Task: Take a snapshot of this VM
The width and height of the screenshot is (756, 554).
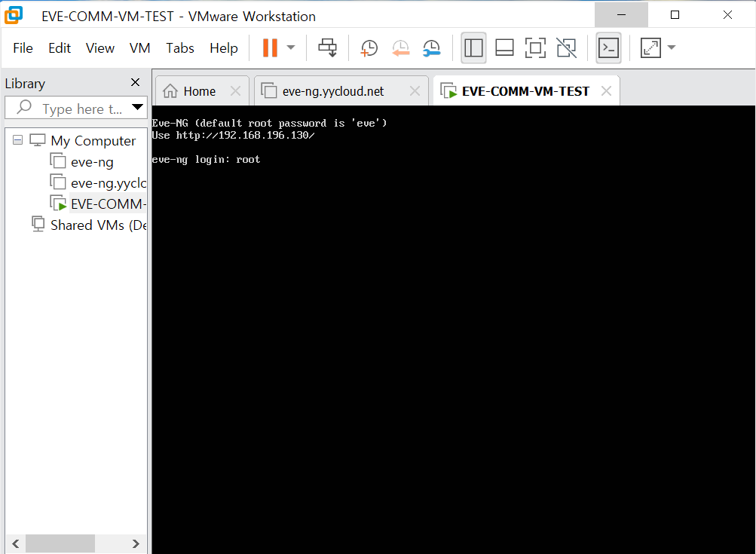Action: (369, 47)
